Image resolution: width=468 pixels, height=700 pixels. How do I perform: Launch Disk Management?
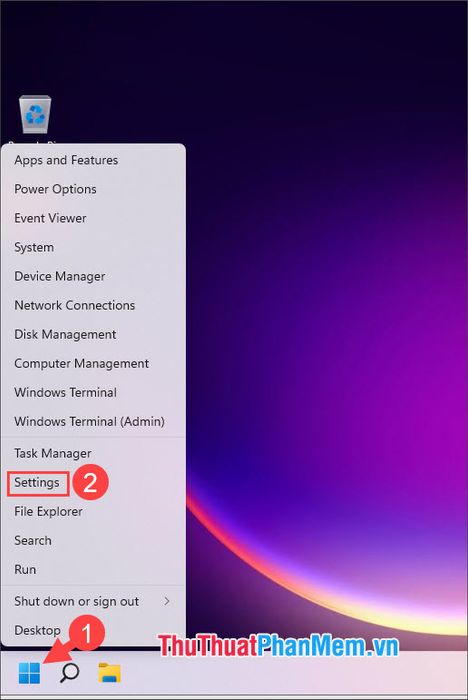coord(93,334)
